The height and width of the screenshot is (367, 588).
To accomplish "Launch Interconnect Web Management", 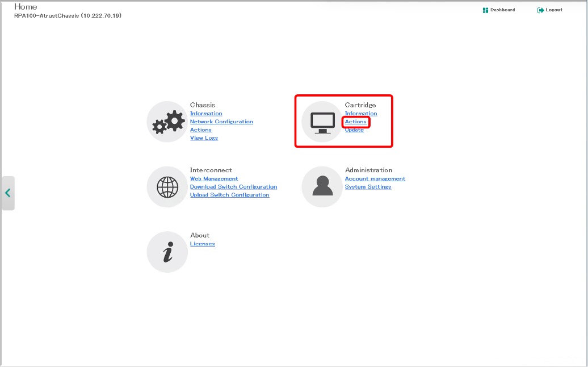I will (214, 179).
